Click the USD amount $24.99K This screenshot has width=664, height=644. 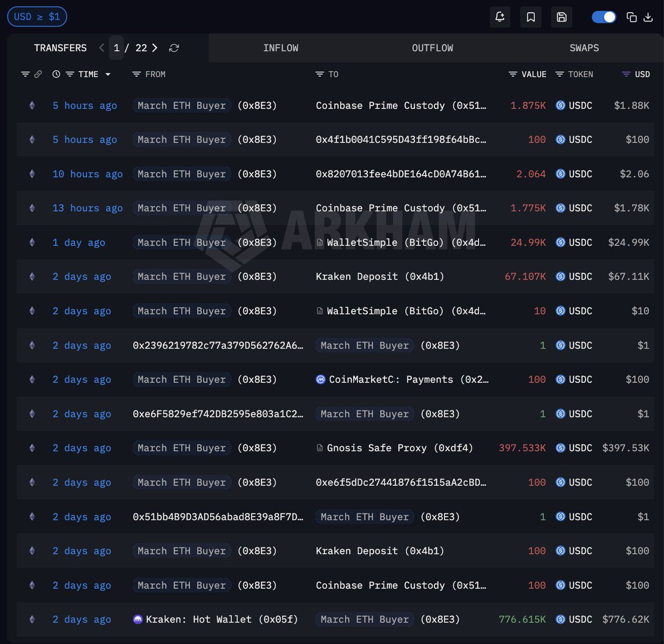629,242
